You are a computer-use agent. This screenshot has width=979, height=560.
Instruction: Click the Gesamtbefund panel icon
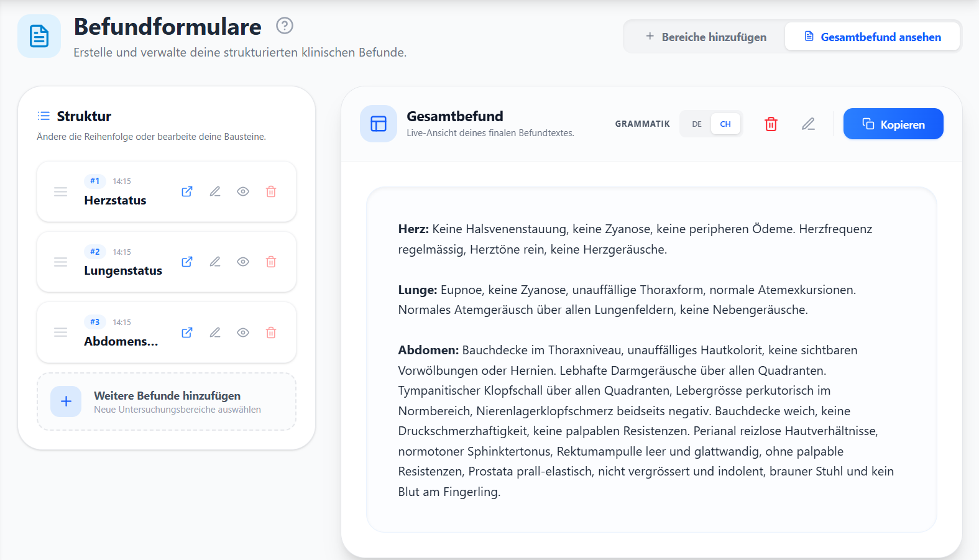pyautogui.click(x=378, y=123)
